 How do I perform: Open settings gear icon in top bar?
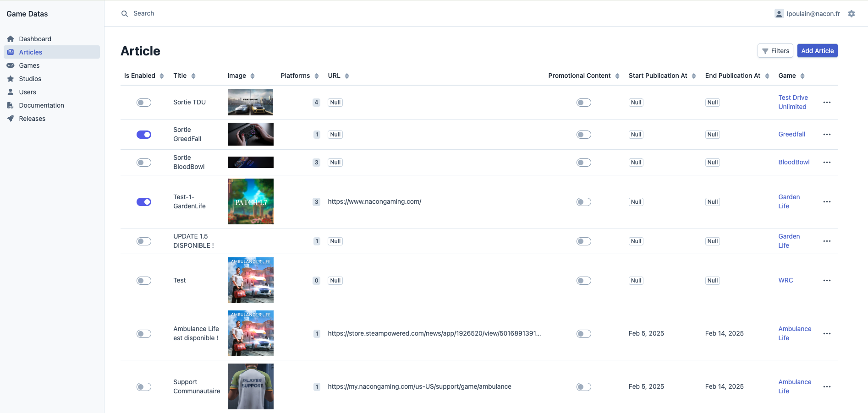click(852, 14)
